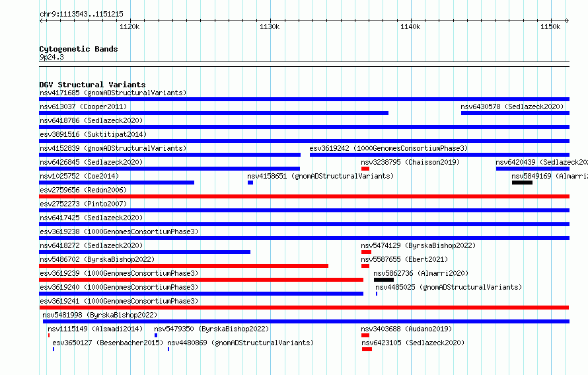
Task: Select the blue nsv5481998 variant bar
Action: point(306,321)
